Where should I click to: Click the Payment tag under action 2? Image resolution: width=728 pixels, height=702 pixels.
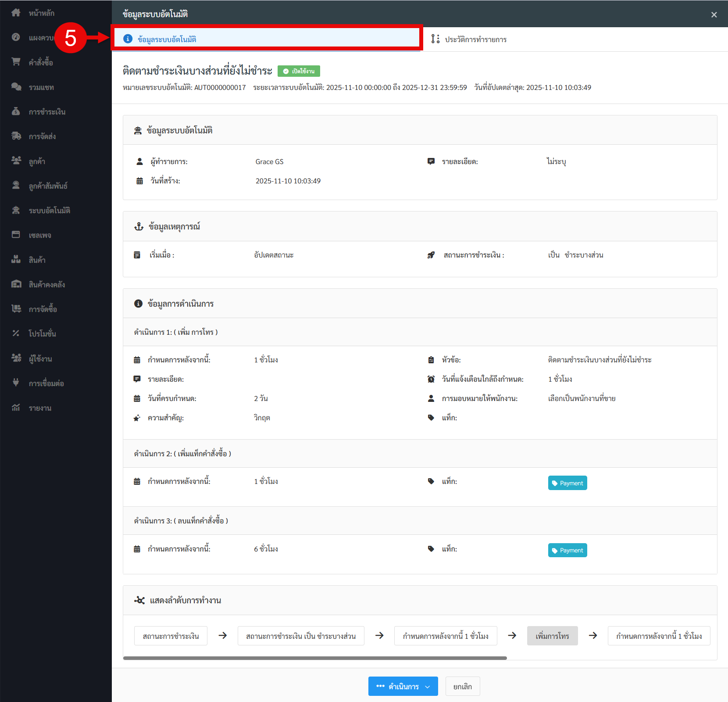point(567,483)
